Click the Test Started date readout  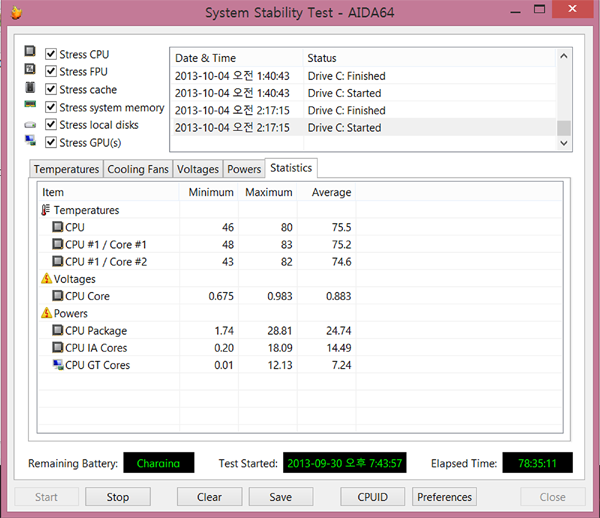[344, 463]
